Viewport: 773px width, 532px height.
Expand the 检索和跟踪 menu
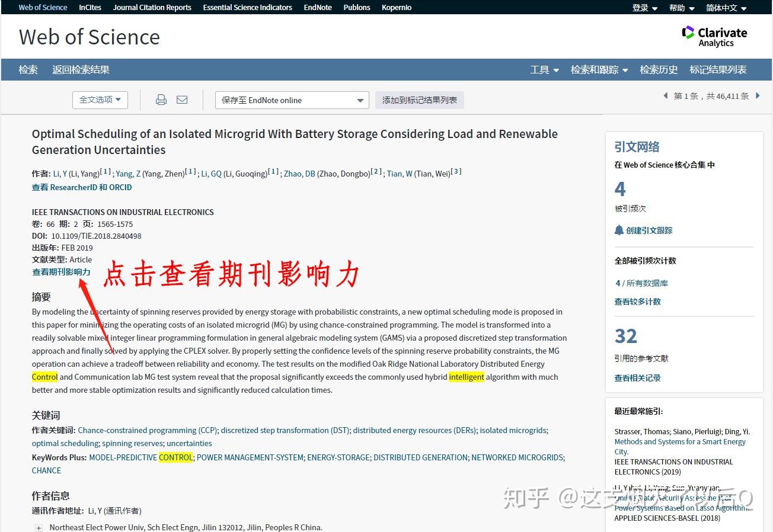coord(599,69)
